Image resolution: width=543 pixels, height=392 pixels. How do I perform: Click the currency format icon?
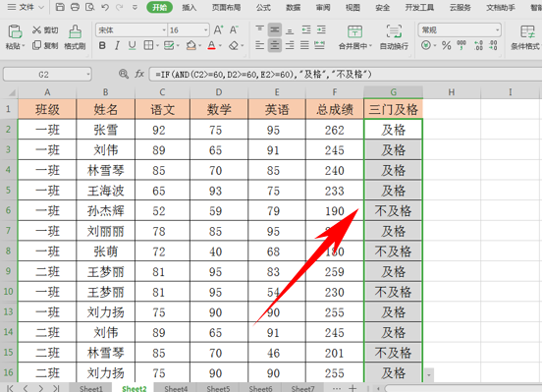point(426,45)
